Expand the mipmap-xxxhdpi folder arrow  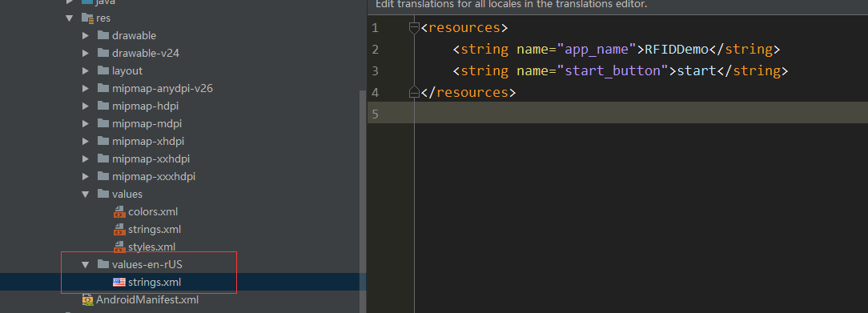pyautogui.click(x=85, y=177)
